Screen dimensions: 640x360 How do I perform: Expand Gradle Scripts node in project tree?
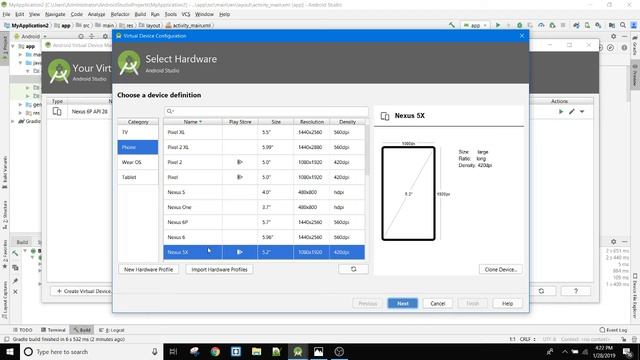[x=13, y=121]
